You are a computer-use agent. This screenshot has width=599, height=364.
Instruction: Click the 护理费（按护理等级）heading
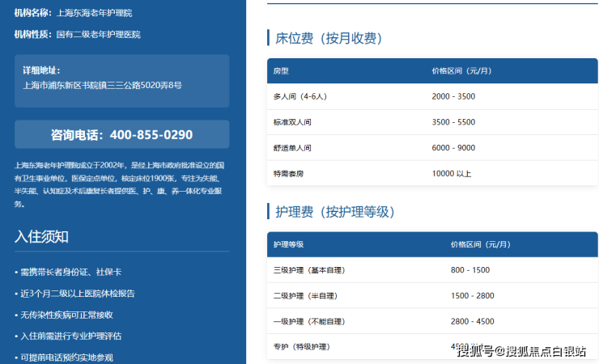pyautogui.click(x=335, y=212)
